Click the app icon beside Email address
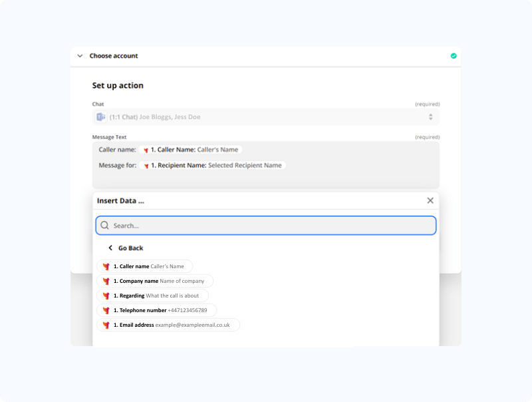The image size is (532, 402). pos(106,325)
